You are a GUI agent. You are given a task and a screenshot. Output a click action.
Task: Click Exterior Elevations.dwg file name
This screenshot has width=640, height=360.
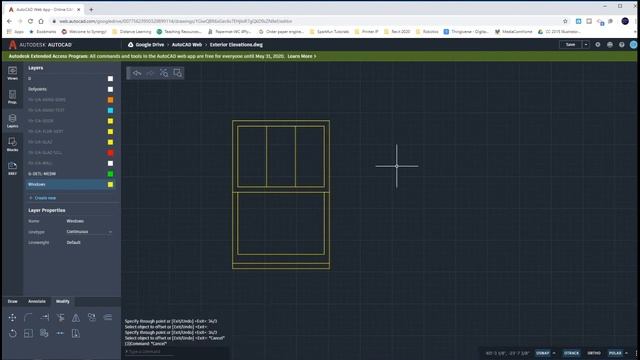coord(236,44)
